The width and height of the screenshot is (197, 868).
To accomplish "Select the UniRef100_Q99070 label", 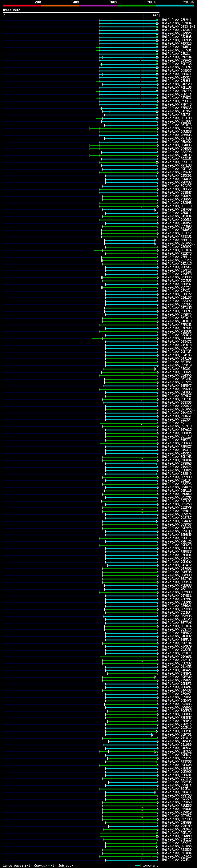I will [x=176, y=406].
